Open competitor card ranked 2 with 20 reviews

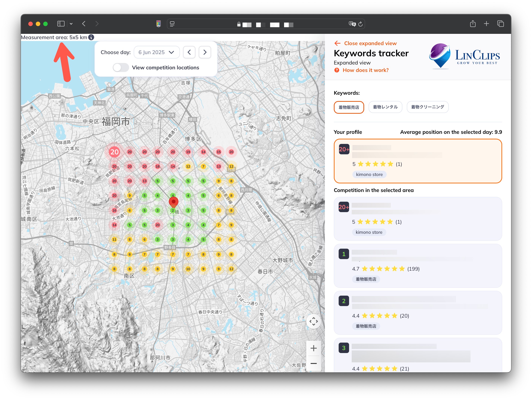point(418,313)
